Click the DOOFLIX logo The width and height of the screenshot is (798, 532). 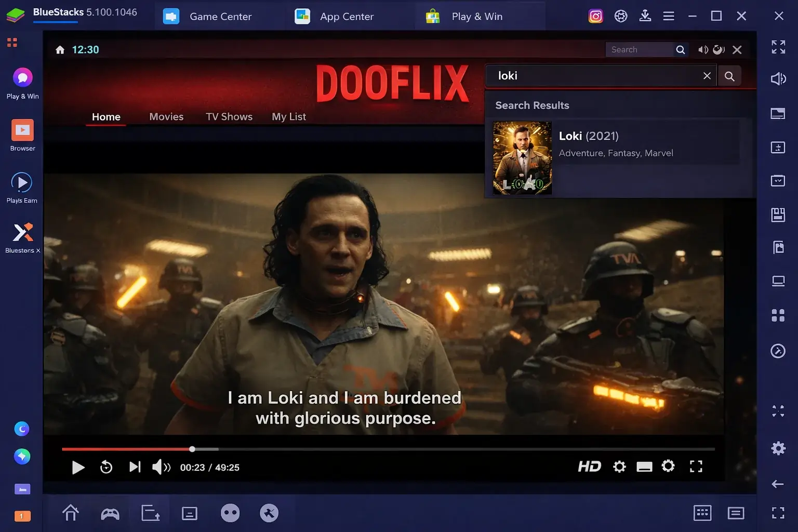click(x=393, y=83)
